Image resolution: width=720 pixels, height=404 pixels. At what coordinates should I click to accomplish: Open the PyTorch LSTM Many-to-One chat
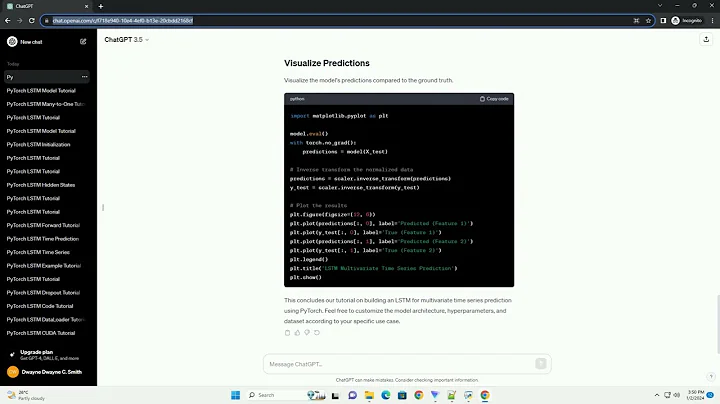(x=46, y=104)
